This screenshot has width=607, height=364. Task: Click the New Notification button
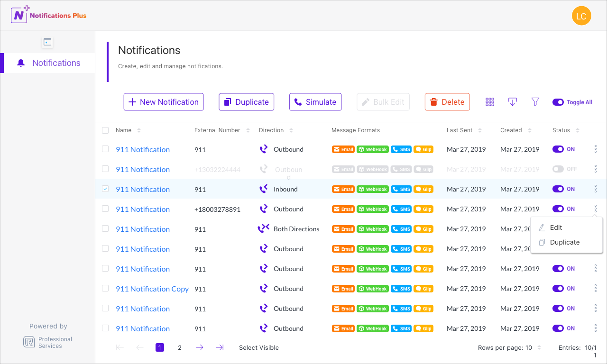pyautogui.click(x=164, y=102)
